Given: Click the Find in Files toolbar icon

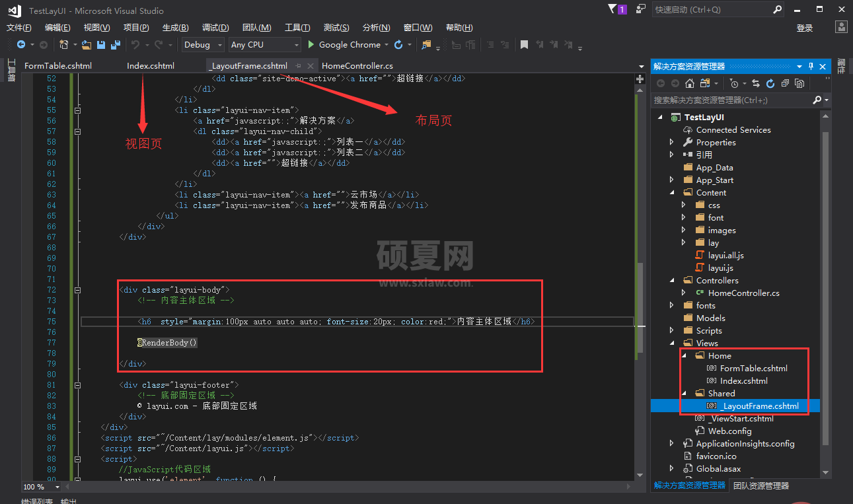Looking at the screenshot, I should (426, 45).
